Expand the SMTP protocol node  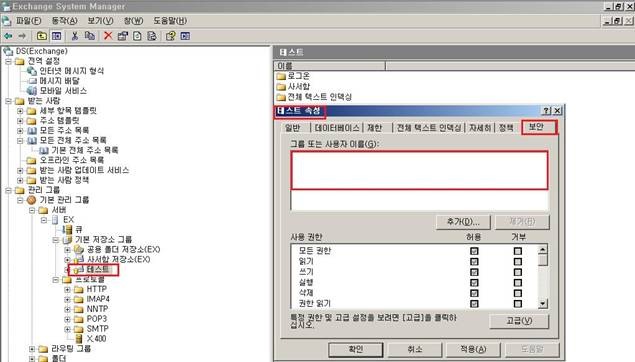pos(67,329)
